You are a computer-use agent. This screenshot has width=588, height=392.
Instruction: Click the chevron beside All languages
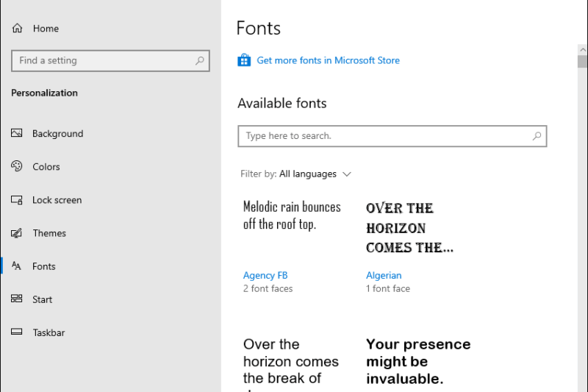[x=347, y=174]
